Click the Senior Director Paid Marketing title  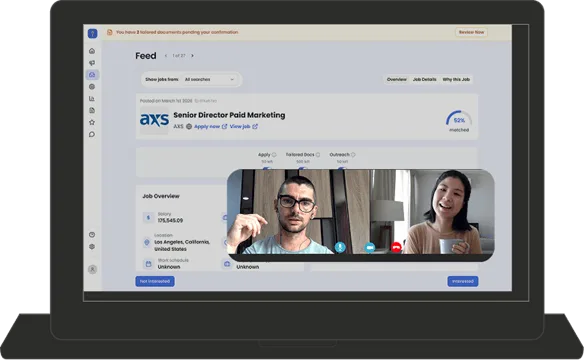click(229, 115)
